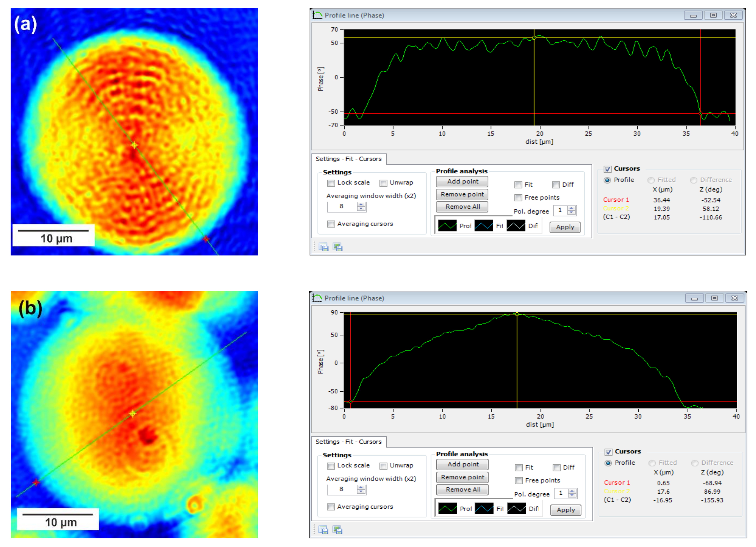The image size is (756, 547).
Task: Increase averaging window width in panel (a) window
Action: (361, 205)
